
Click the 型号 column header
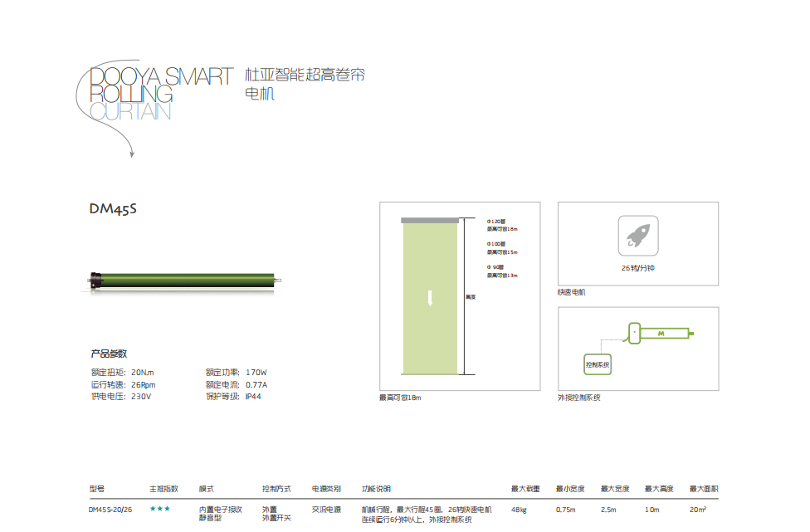click(x=96, y=489)
